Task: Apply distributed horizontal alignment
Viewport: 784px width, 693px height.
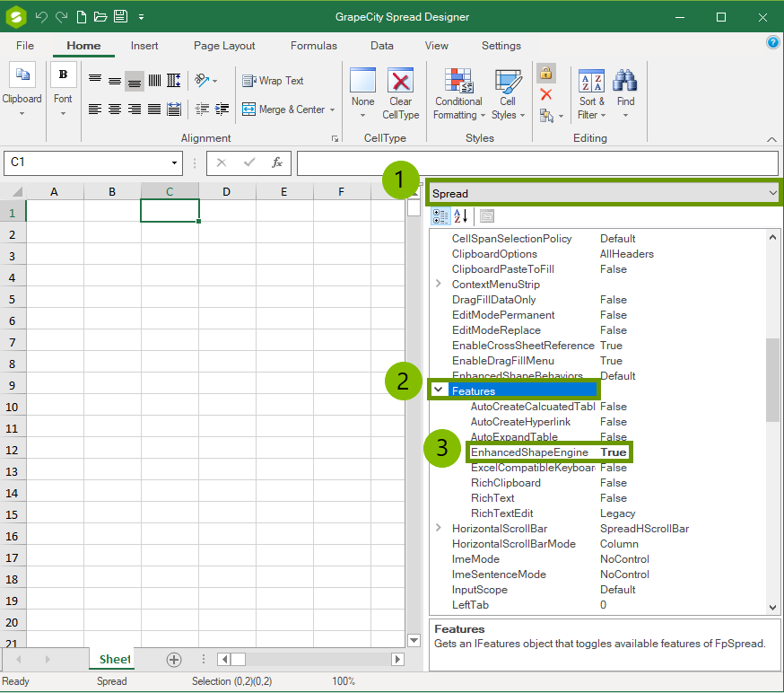Action: (x=174, y=110)
